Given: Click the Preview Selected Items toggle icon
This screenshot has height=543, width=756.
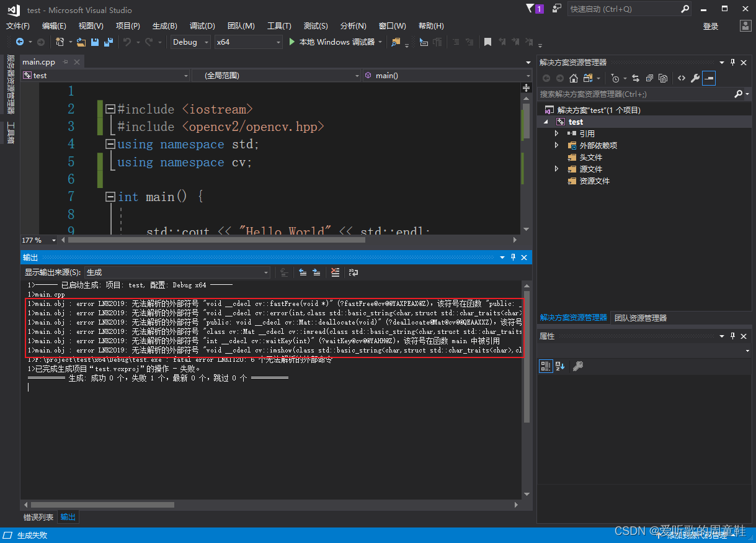Looking at the screenshot, I should [709, 78].
